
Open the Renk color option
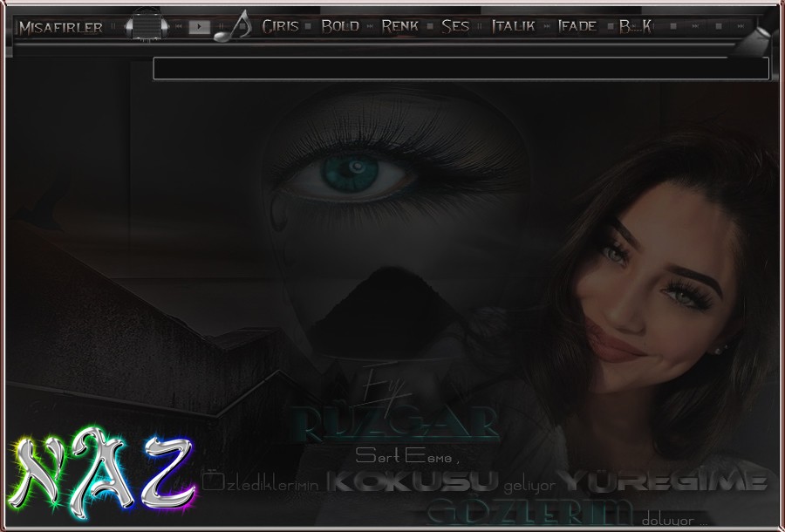tap(399, 26)
